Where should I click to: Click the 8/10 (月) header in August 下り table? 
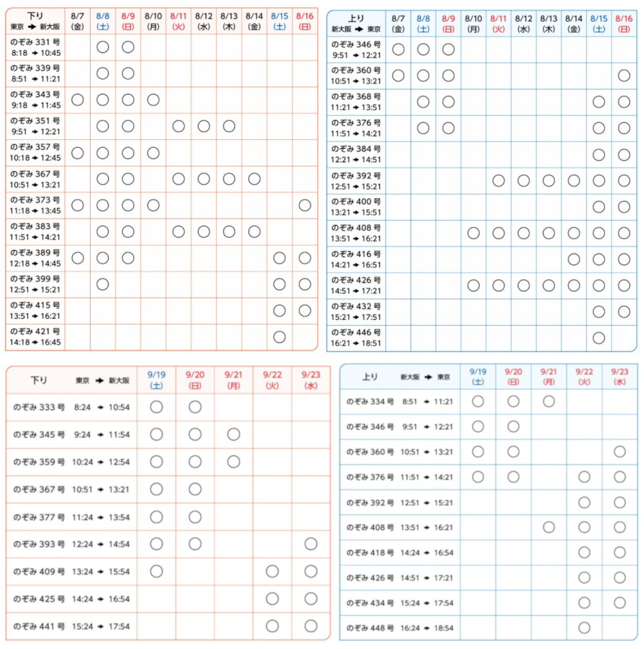pos(153,21)
